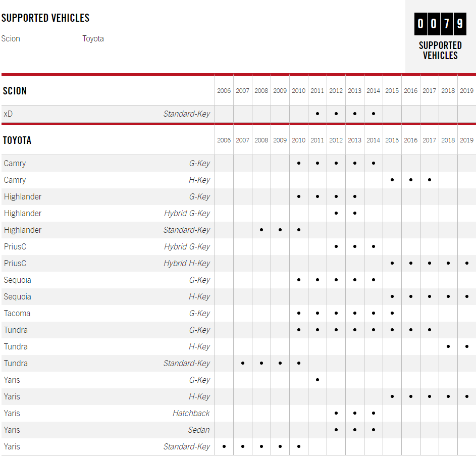Click the 2006 year header in Scion section
This screenshot has height=456, width=476.
(x=224, y=91)
